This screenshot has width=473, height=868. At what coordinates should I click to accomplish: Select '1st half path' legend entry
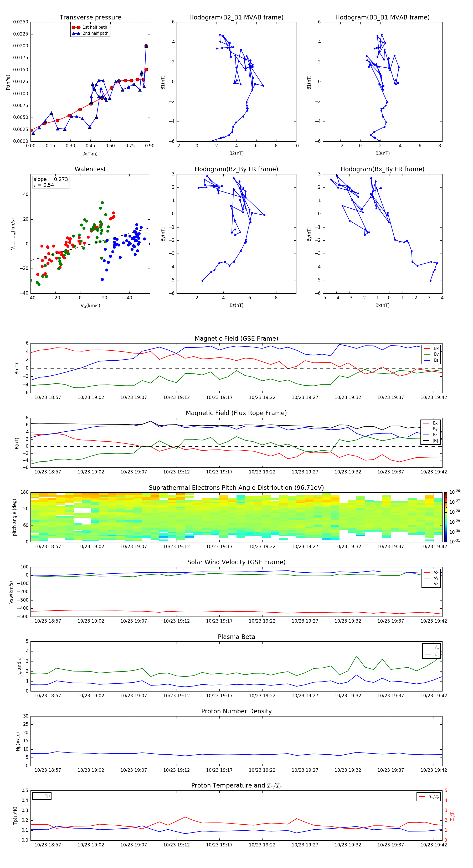pos(90,27)
